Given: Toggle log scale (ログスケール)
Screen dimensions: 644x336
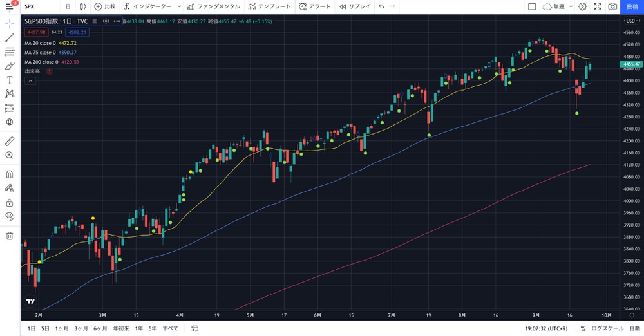Looking at the screenshot, I should point(607,328).
